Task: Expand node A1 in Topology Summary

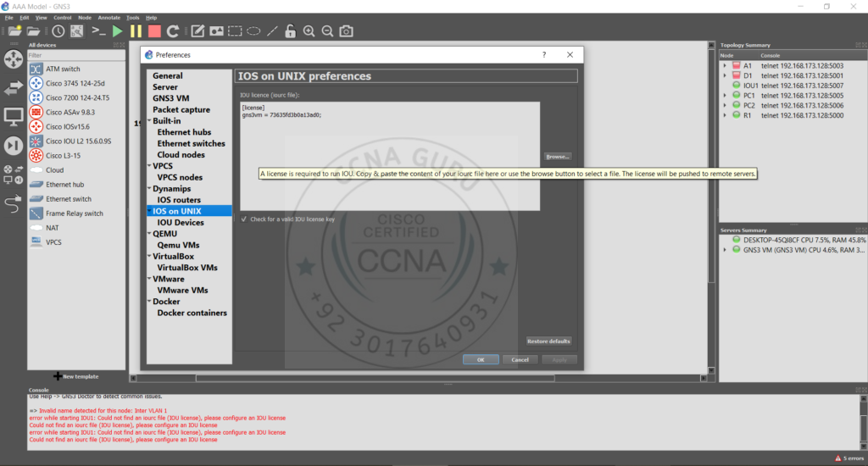Action: coord(725,66)
